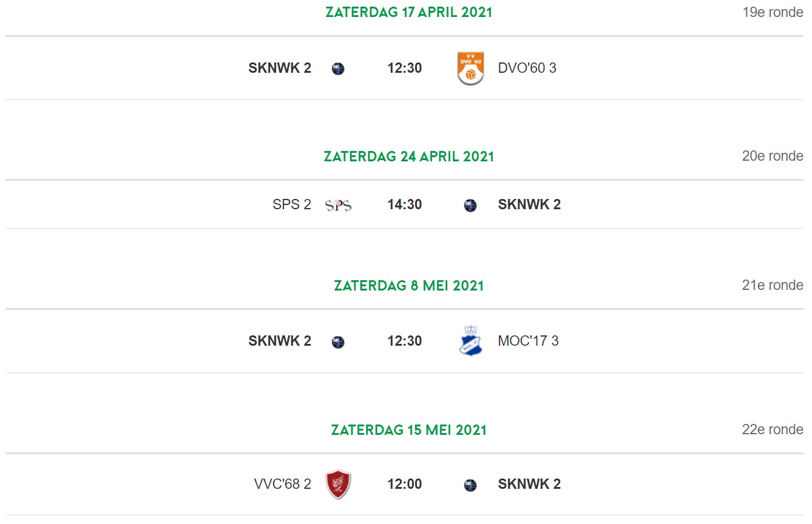
Task: Click SKNWK logo in 8 May match
Action: (338, 342)
